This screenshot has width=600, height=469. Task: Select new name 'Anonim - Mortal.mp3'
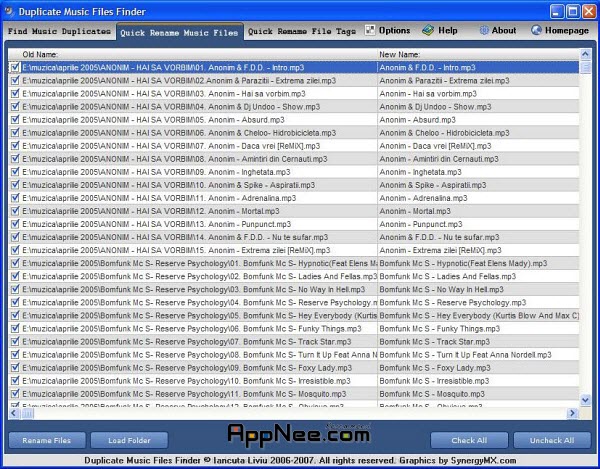pos(415,211)
